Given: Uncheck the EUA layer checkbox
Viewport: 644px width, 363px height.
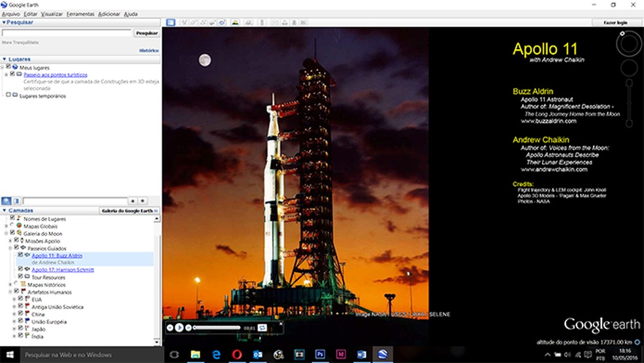Looking at the screenshot, I should click(x=20, y=298).
